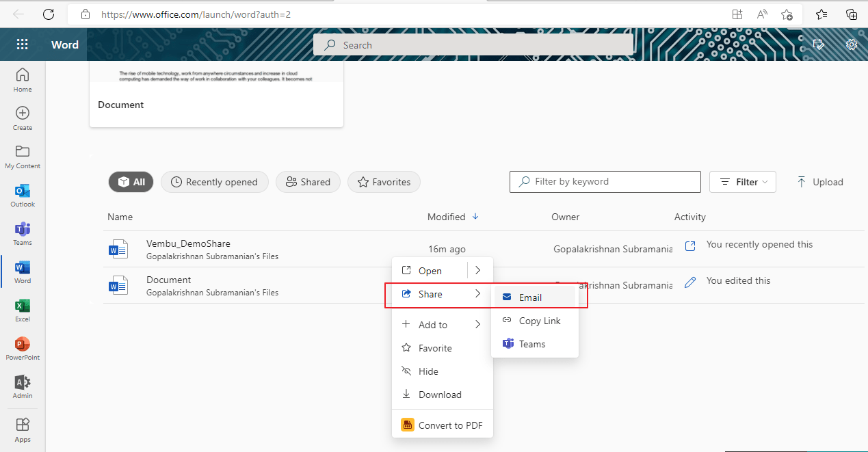
Task: Click the Filter by keyword field
Action: pyautogui.click(x=605, y=182)
